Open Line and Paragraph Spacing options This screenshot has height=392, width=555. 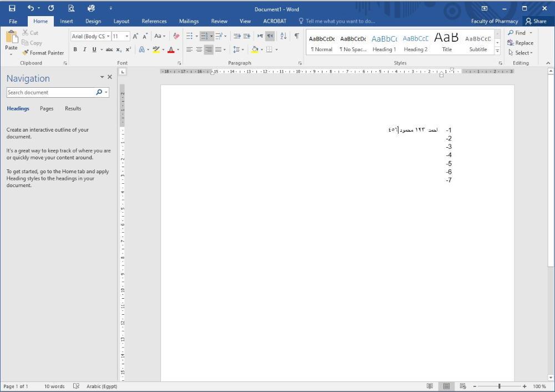click(x=236, y=49)
